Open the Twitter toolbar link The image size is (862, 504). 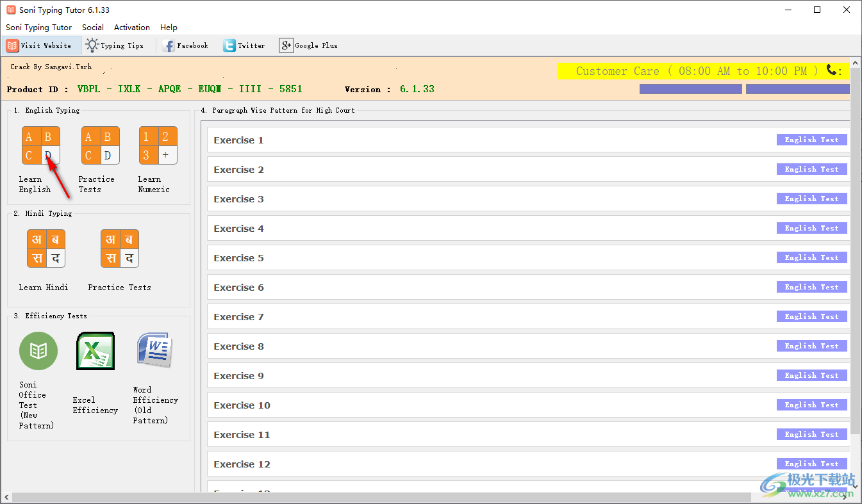(244, 45)
